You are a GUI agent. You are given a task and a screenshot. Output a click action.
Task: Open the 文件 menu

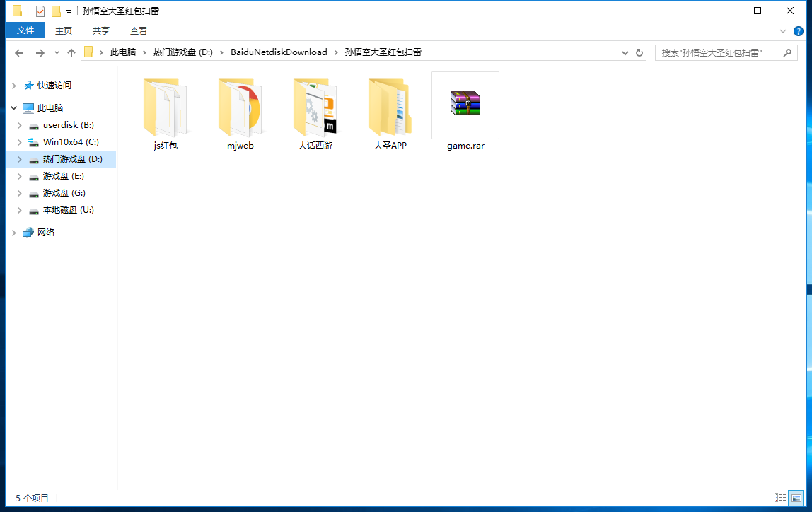tap(25, 30)
